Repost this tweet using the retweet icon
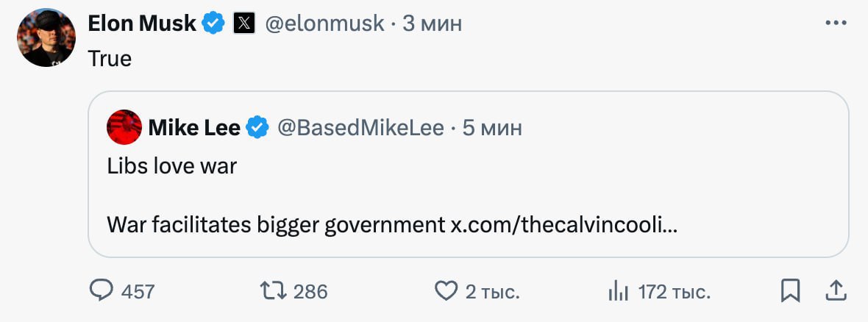Image resolution: width=868 pixels, height=322 pixels. pyautogui.click(x=274, y=291)
